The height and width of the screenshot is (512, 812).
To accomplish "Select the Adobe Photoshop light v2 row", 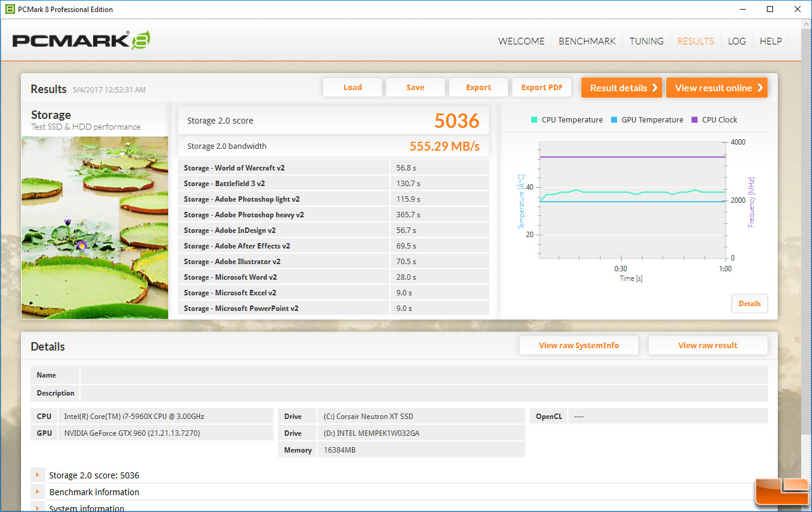I will point(333,199).
